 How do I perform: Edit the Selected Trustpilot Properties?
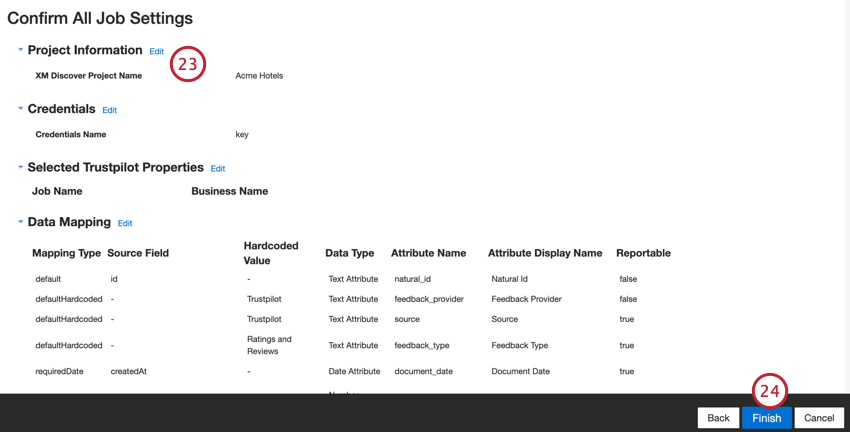(218, 169)
